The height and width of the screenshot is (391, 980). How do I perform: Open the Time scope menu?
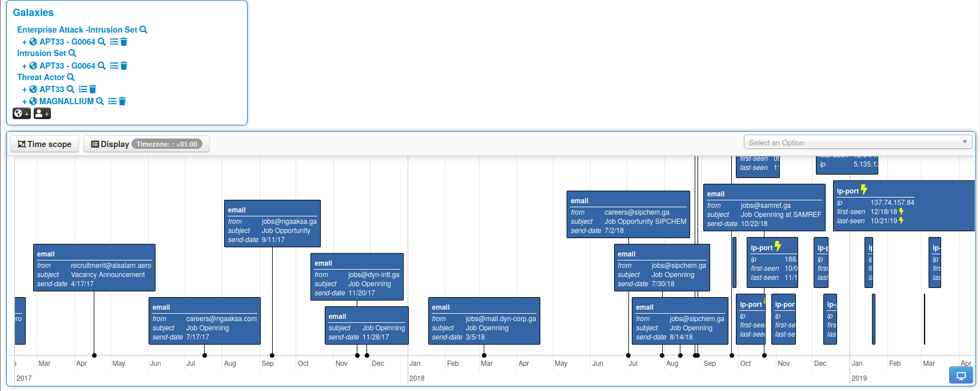tap(45, 144)
